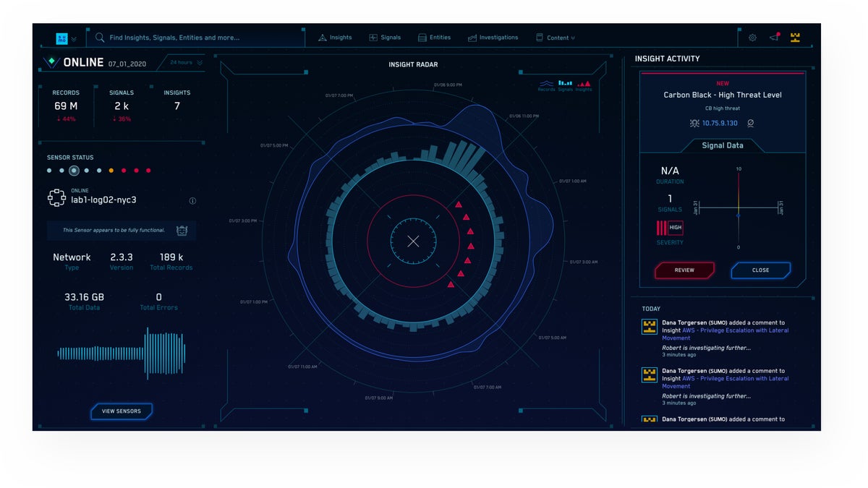
Task: Toggle the Signals layer in radar legend
Action: (x=565, y=86)
